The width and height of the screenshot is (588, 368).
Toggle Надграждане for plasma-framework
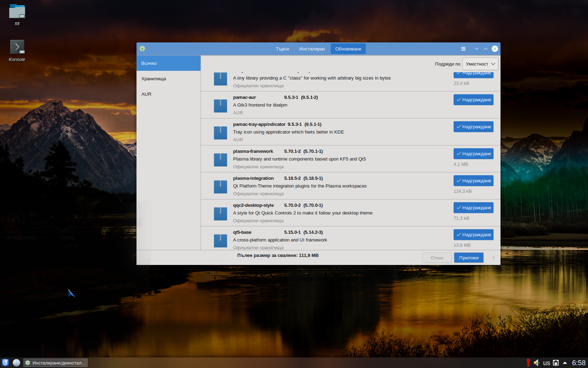point(473,154)
